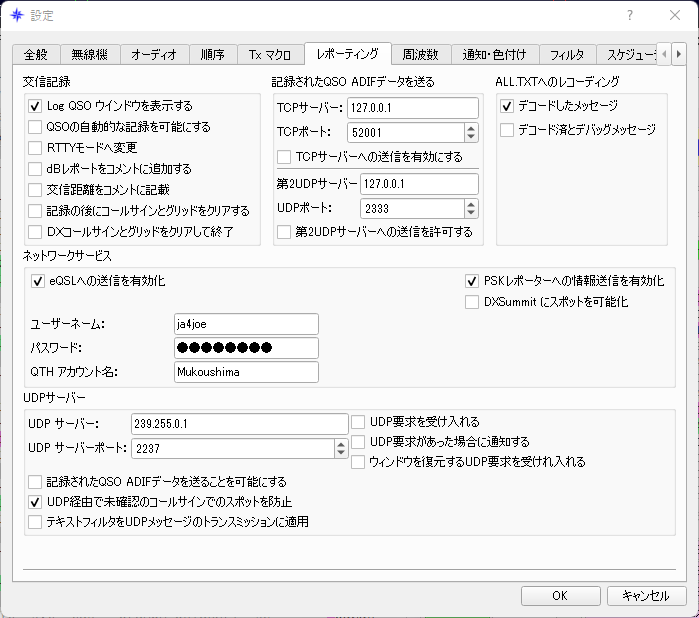Close the 設定 dialog window
The height and width of the screenshot is (618, 699).
tap(675, 16)
